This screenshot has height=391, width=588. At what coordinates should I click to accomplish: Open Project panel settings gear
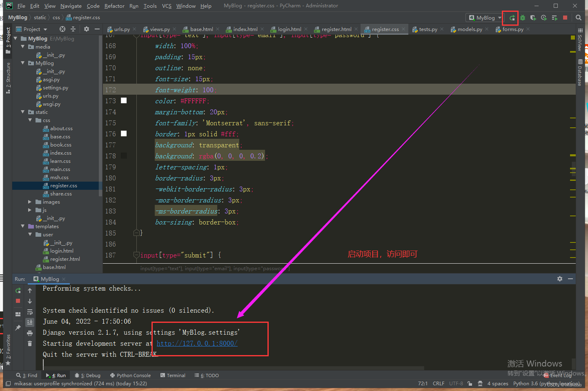(86, 29)
